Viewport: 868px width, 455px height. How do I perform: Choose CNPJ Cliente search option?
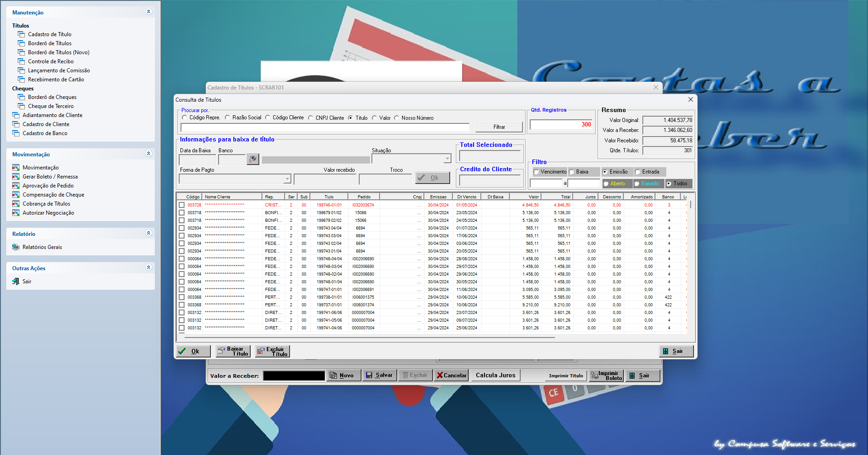click(x=311, y=118)
